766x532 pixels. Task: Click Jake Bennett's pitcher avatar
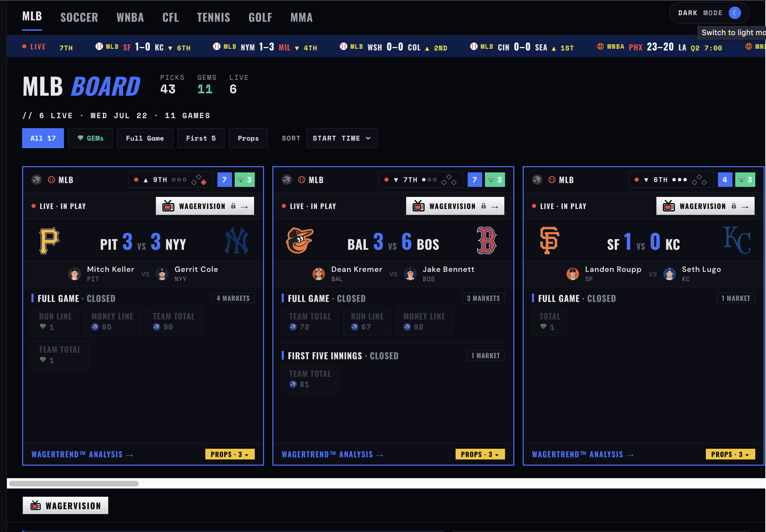tap(410, 274)
